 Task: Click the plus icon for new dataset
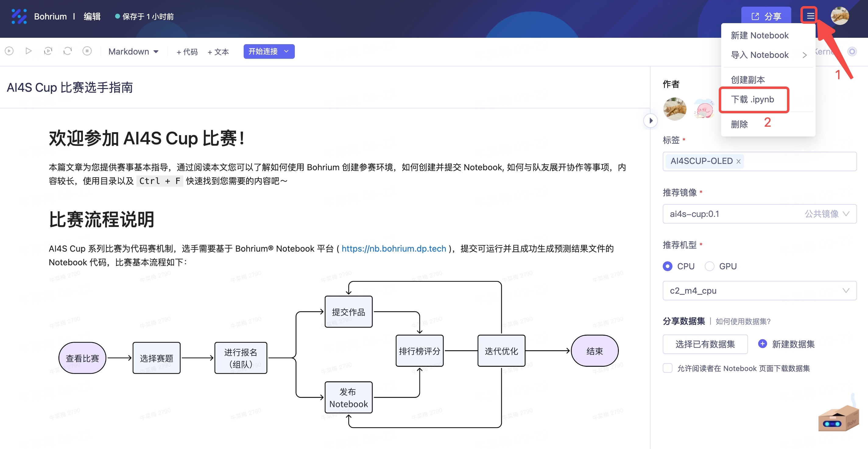[763, 344]
